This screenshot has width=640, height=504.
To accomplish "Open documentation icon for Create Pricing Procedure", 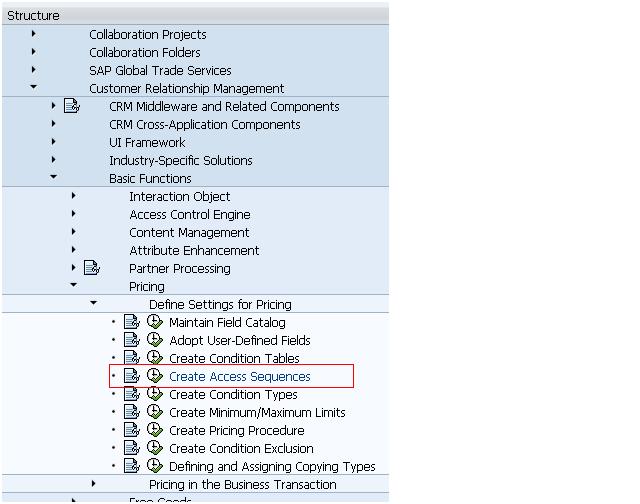I will click(x=132, y=430).
